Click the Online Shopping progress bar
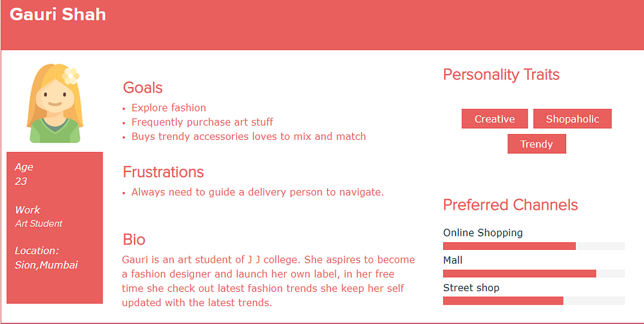This screenshot has width=644, height=324. pyautogui.click(x=533, y=246)
